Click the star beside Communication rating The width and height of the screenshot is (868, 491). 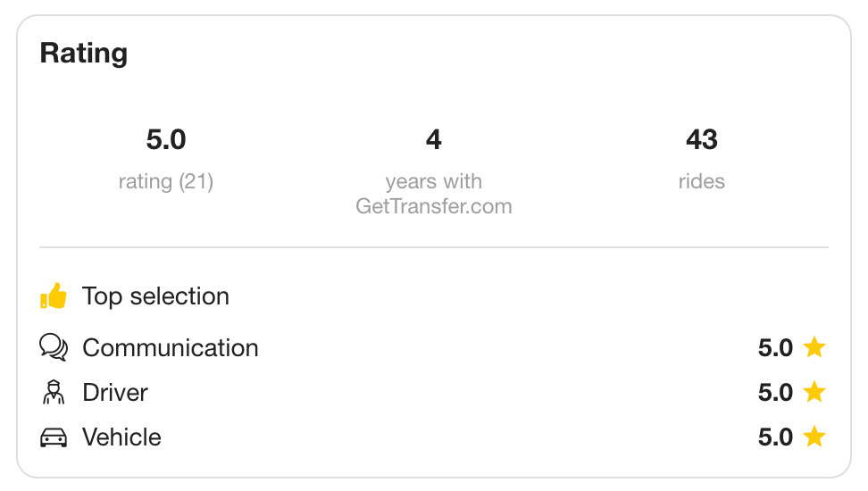814,346
